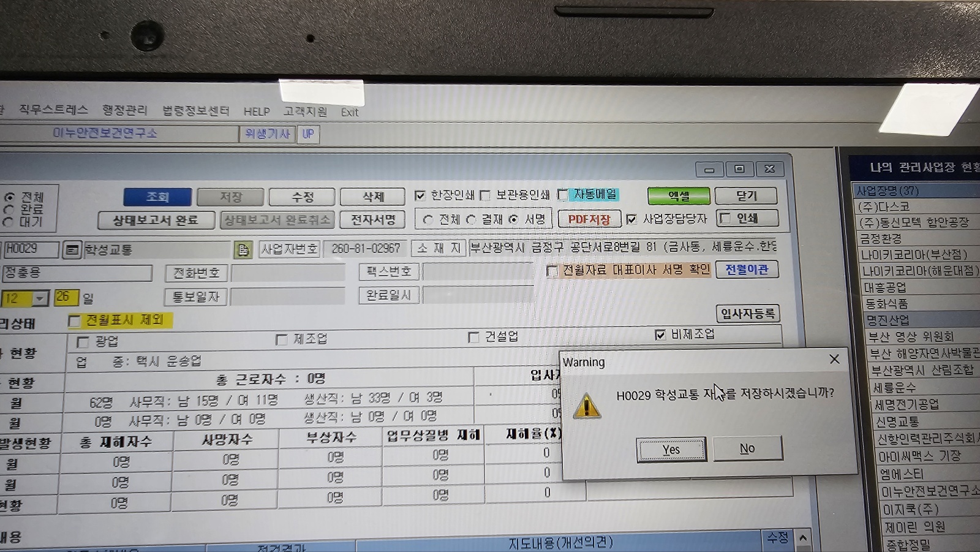Click the UP button beside 위생기사

tap(308, 134)
